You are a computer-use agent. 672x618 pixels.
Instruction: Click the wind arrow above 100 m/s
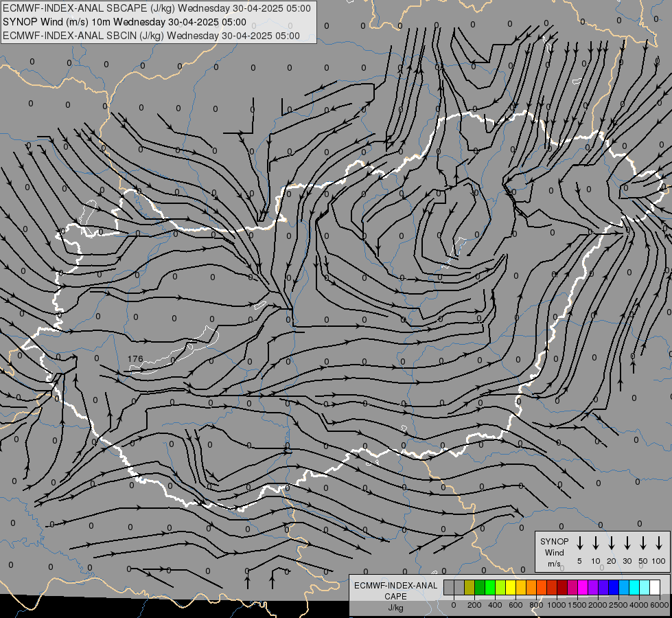click(x=659, y=543)
